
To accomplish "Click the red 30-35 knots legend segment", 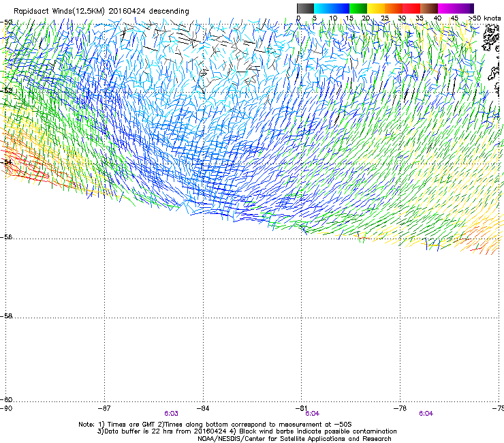I will tap(411, 8).
